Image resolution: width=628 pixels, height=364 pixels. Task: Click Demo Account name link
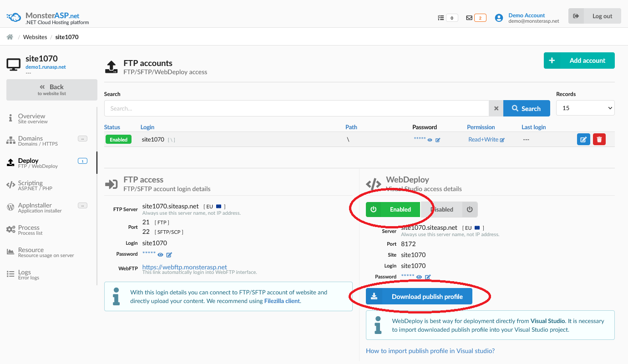[527, 15]
